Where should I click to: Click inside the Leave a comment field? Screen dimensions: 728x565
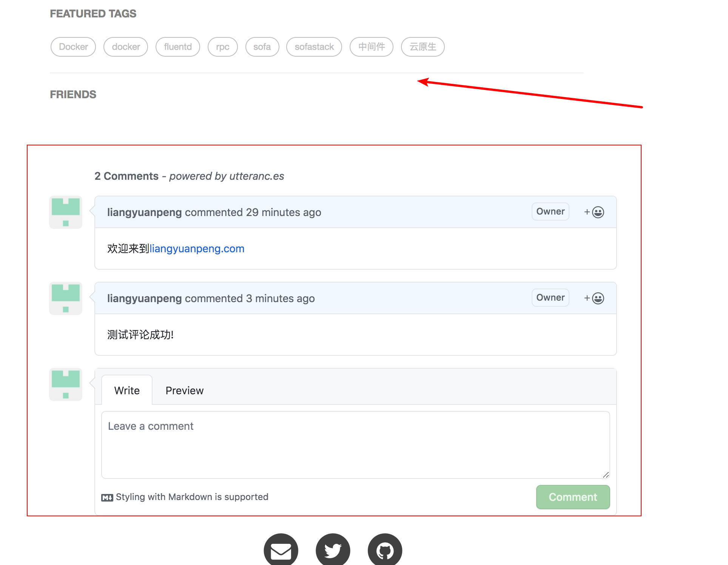355,445
